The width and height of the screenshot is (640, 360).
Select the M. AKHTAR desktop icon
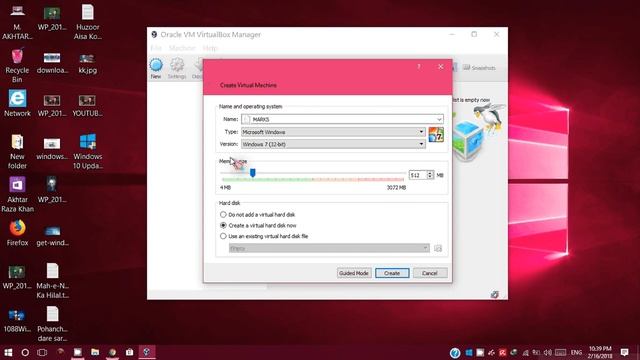(x=17, y=22)
